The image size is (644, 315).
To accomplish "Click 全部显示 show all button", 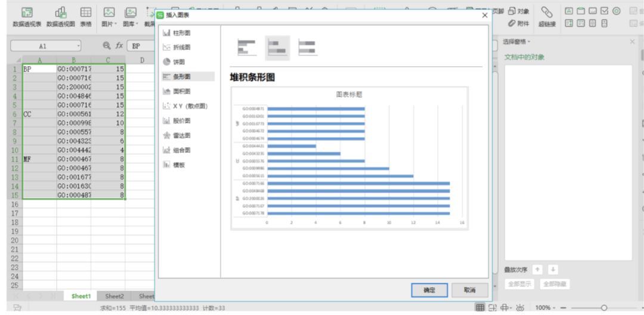I will click(519, 284).
